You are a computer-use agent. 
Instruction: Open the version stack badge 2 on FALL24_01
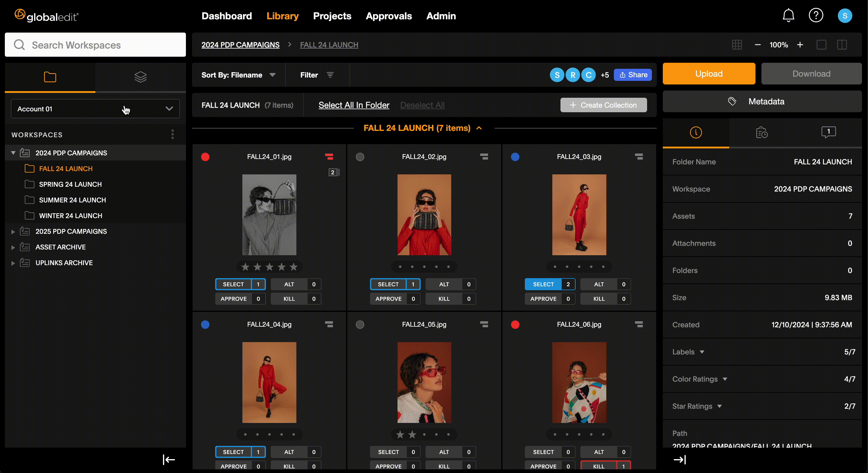pyautogui.click(x=333, y=172)
